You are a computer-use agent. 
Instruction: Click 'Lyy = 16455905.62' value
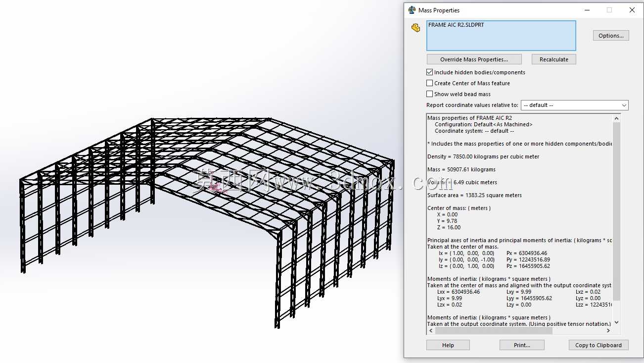click(x=529, y=298)
